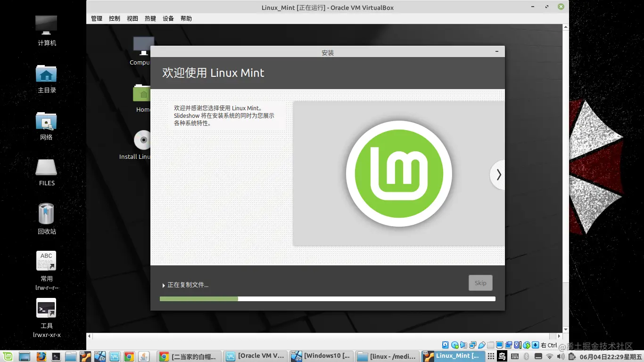Click the optical drive status icon

[x=454, y=345]
